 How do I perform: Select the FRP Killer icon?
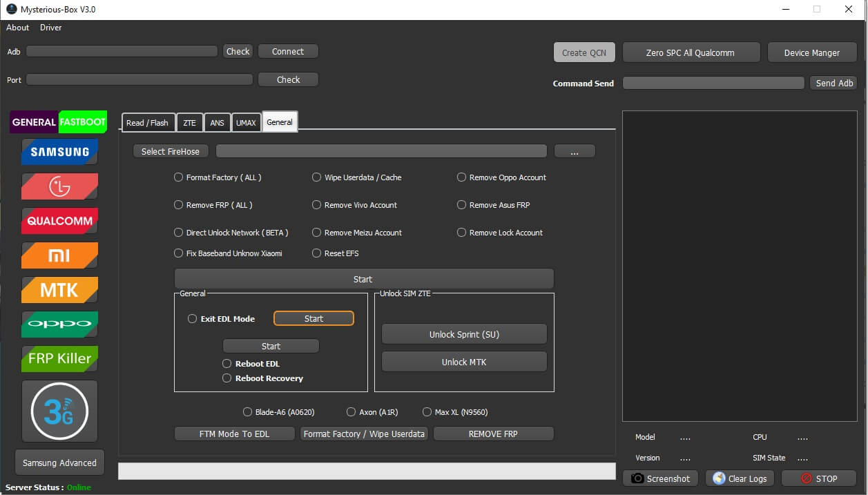[59, 358]
